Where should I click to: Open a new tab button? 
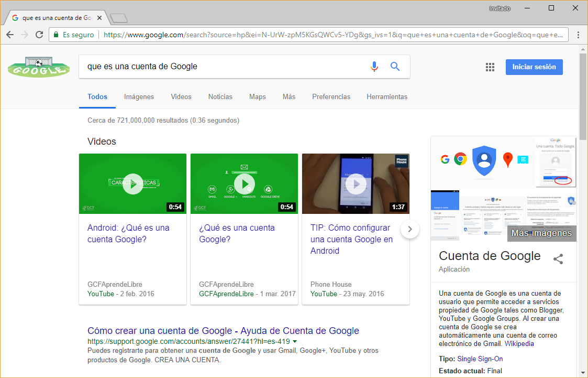pyautogui.click(x=119, y=18)
